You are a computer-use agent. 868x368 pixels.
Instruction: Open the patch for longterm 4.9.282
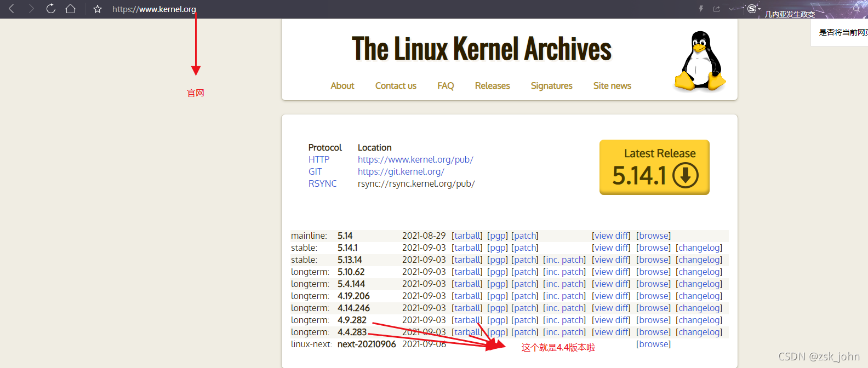[x=525, y=320]
